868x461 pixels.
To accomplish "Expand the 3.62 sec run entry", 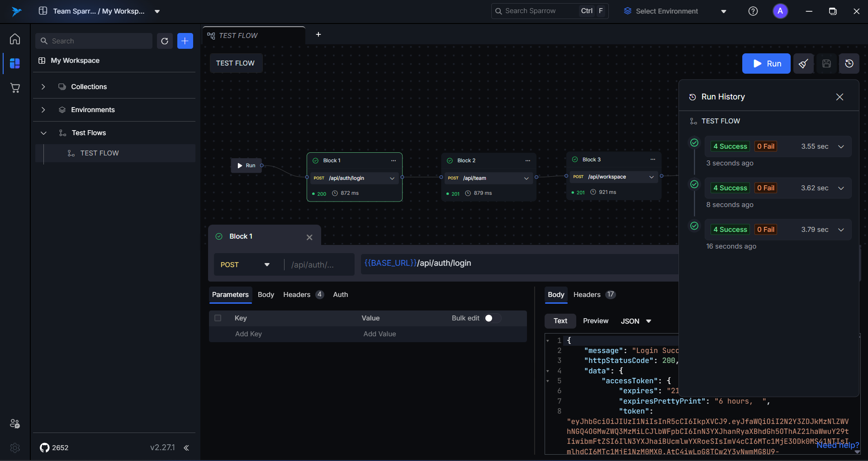I will tap(841, 188).
